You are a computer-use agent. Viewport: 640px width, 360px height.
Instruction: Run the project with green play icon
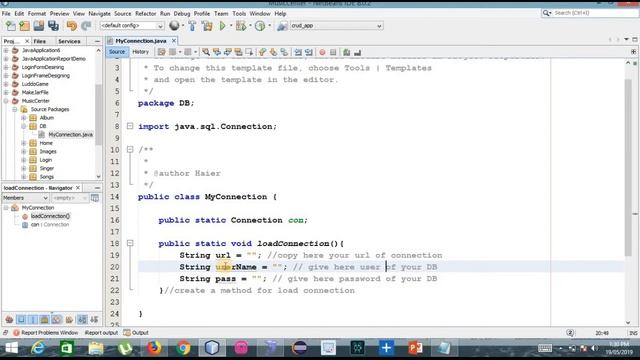pyautogui.click(x=222, y=26)
